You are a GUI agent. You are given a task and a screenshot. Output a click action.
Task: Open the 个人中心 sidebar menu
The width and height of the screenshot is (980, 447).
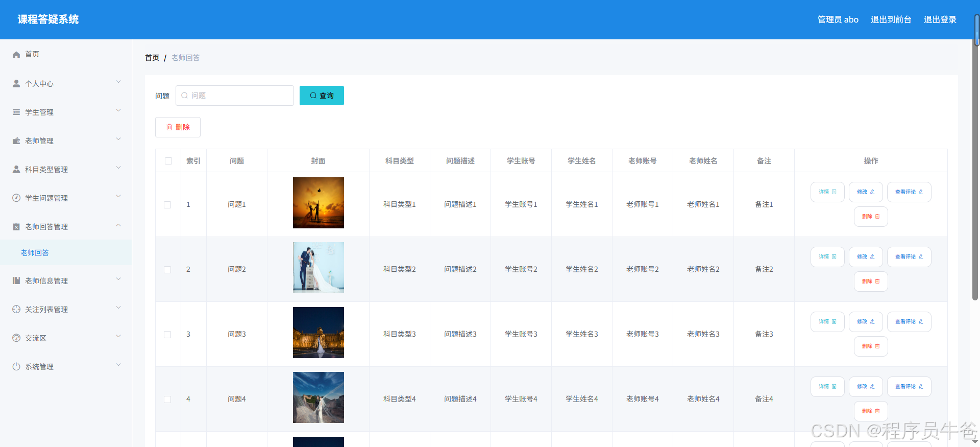pos(65,83)
